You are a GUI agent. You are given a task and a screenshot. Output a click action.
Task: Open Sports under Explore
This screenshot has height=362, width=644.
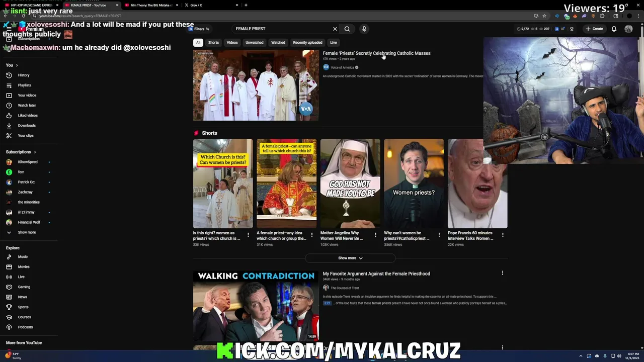(23, 307)
